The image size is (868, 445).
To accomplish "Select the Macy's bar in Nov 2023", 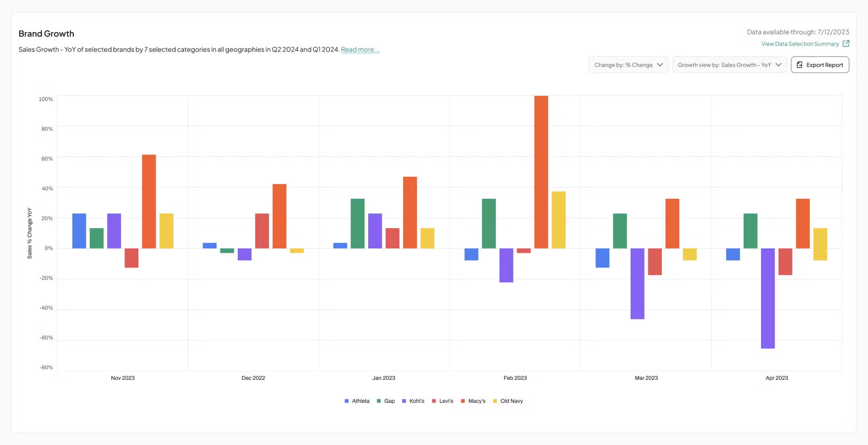I will coord(149,202).
